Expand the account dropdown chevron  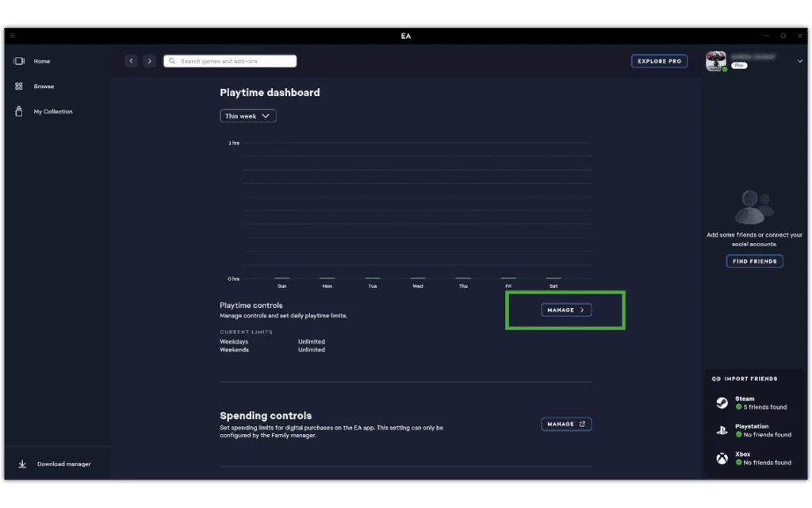point(799,61)
